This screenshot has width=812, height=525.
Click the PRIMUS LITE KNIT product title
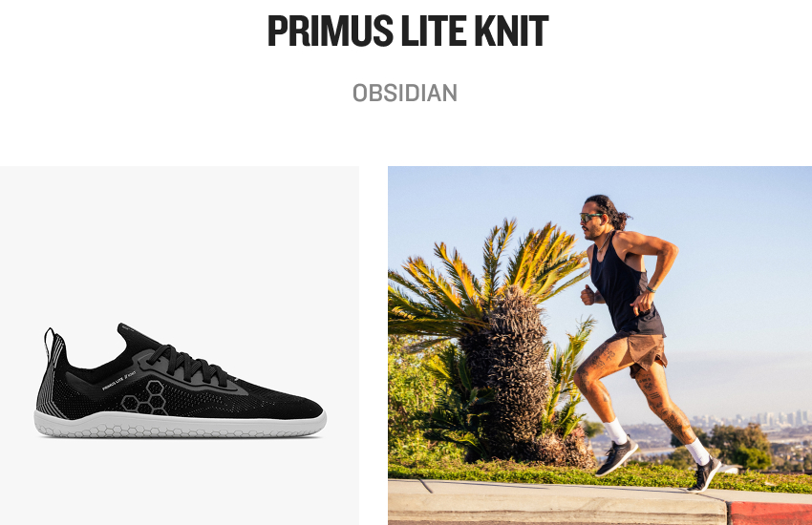408,31
